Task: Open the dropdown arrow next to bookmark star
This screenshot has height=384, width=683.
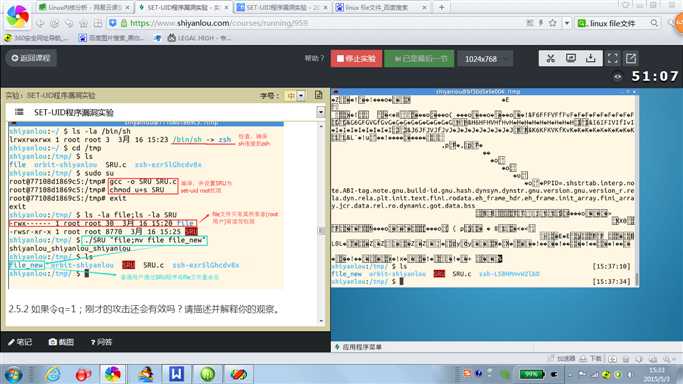Action: [x=566, y=23]
